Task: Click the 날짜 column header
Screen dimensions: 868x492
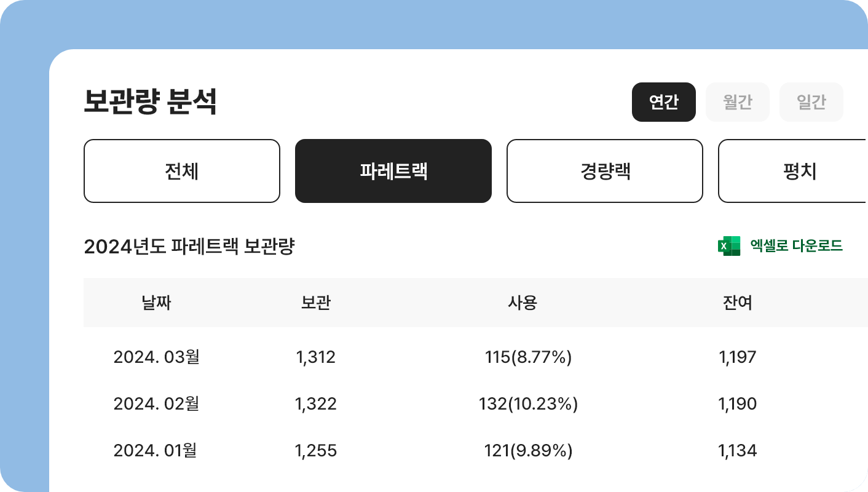Action: click(x=156, y=303)
